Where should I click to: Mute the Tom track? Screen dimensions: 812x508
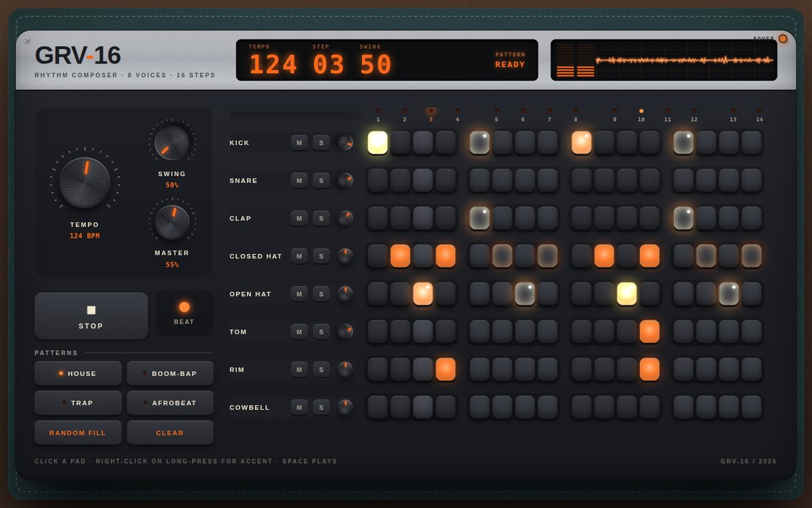click(299, 332)
